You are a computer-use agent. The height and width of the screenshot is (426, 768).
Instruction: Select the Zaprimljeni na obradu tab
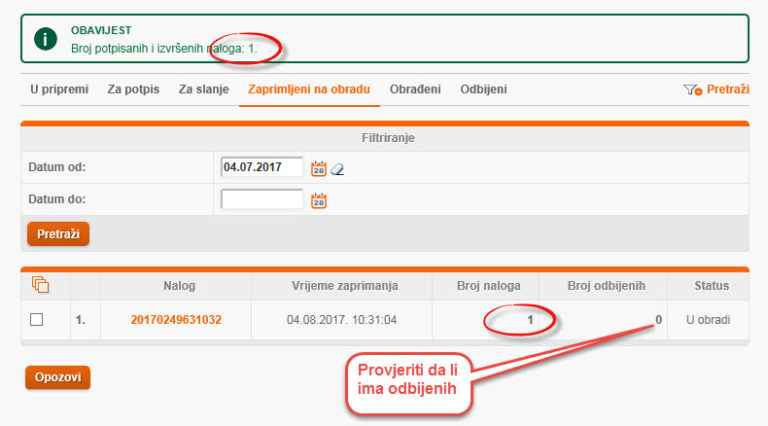coord(309,89)
